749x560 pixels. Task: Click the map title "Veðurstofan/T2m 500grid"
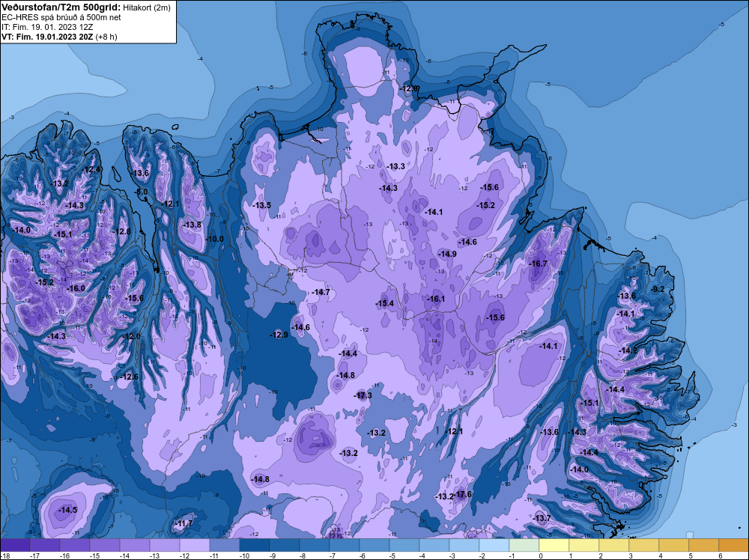(61, 7)
